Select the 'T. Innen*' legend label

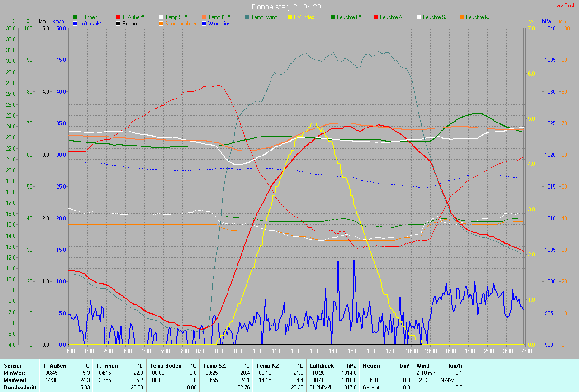point(89,17)
